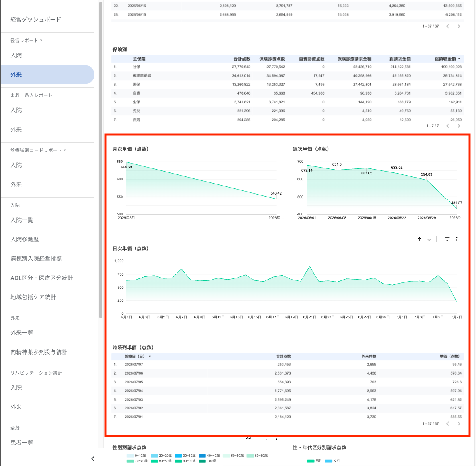Go to previous page of 時系列単価 table
This screenshot has height=466, width=476.
[448, 424]
